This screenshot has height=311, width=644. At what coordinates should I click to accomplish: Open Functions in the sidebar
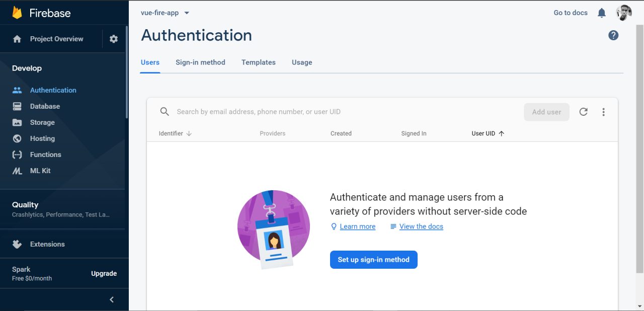coord(45,154)
